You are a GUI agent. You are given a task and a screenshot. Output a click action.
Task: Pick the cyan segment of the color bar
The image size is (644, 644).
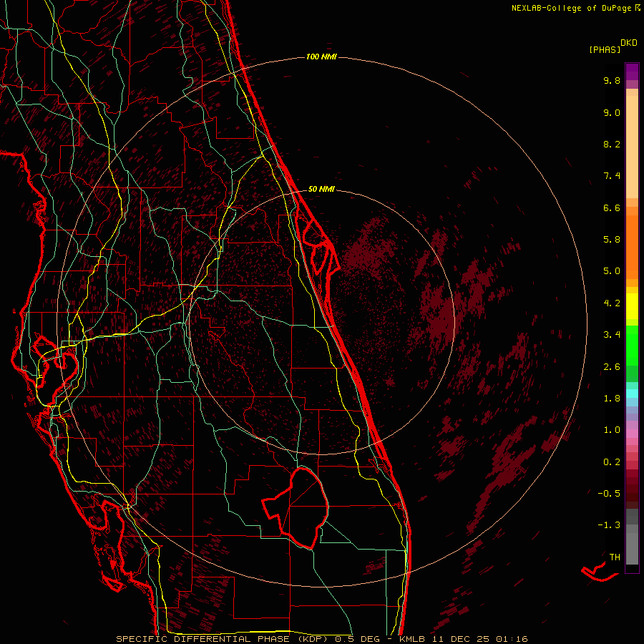[x=632, y=394]
